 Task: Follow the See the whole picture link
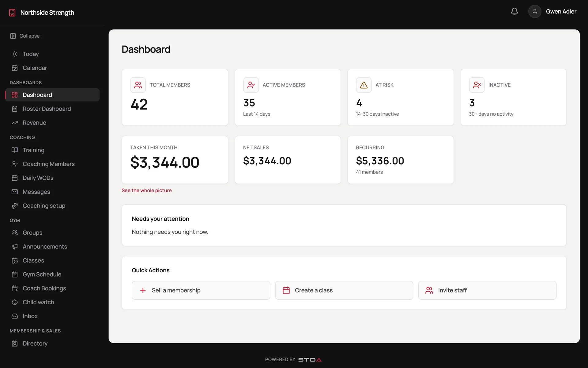(x=146, y=190)
